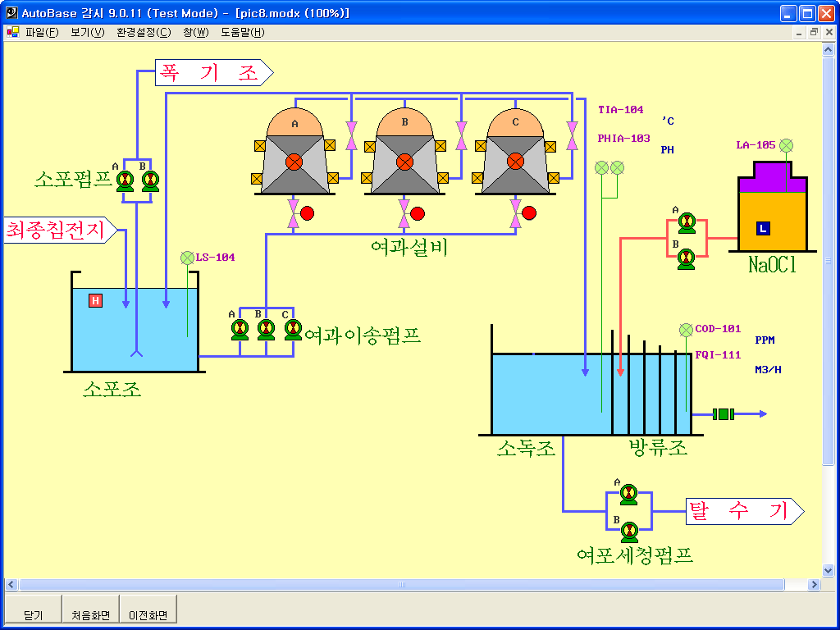Click pump A of 소포펌프
Screen dimensions: 840x630
tap(126, 180)
